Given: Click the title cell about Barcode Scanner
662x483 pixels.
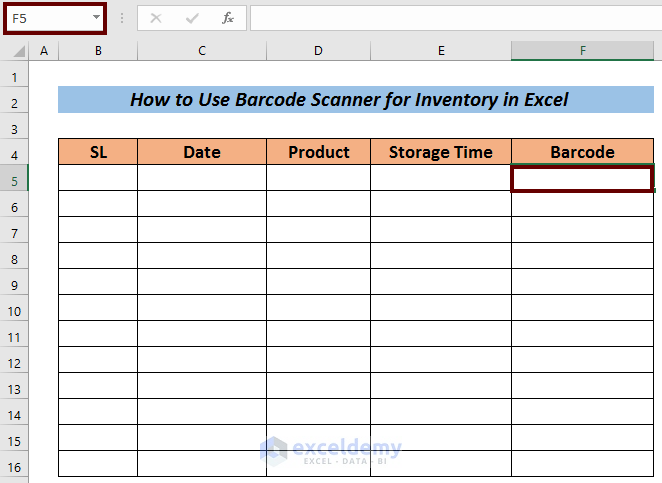Looking at the screenshot, I should coord(355,100).
